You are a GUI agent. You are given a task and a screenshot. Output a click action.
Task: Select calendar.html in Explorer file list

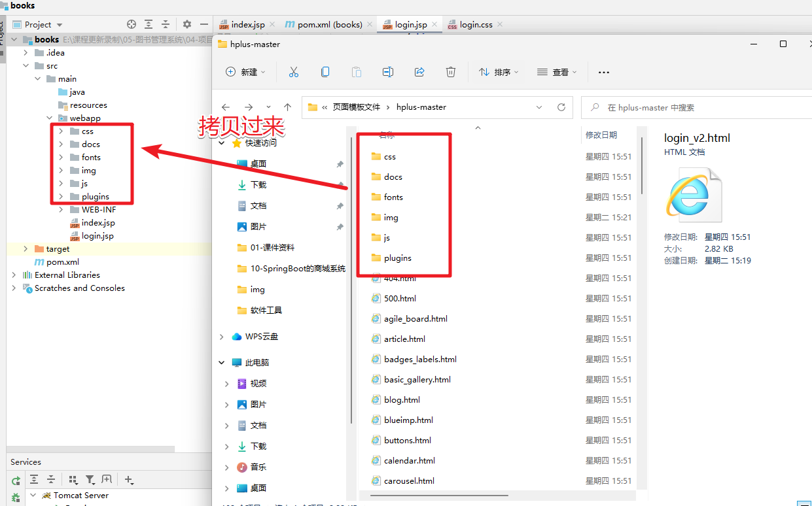coord(410,461)
